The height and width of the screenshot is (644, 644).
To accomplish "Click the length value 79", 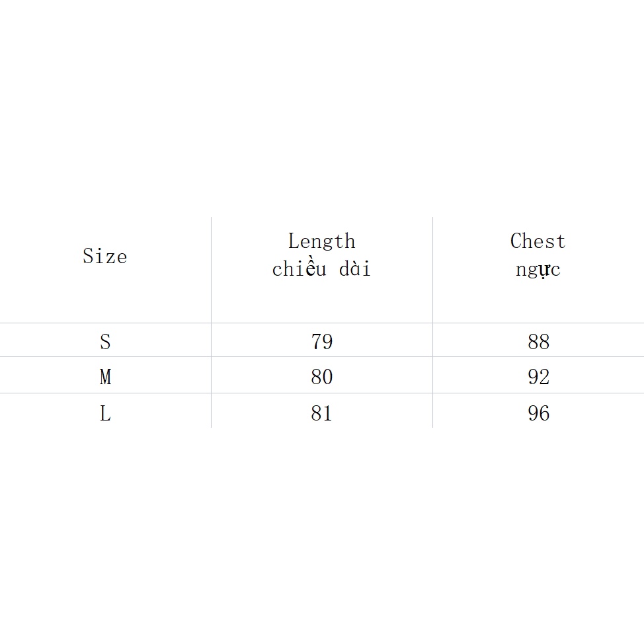I will click(321, 342).
